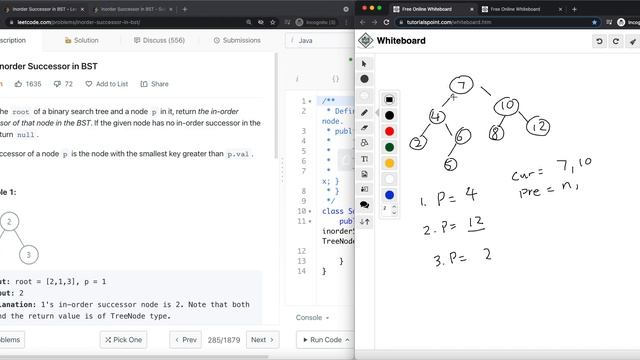
Task: Click the tool icon below the image tool
Action: [364, 189]
